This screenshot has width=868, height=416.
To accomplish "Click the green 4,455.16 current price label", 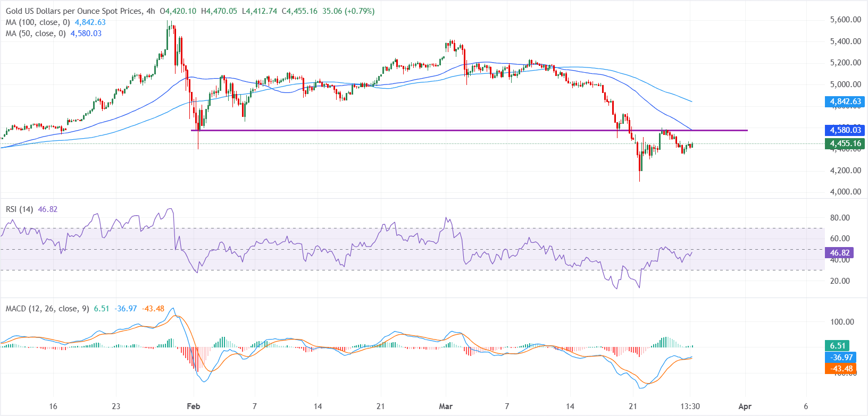I will pyautogui.click(x=845, y=143).
